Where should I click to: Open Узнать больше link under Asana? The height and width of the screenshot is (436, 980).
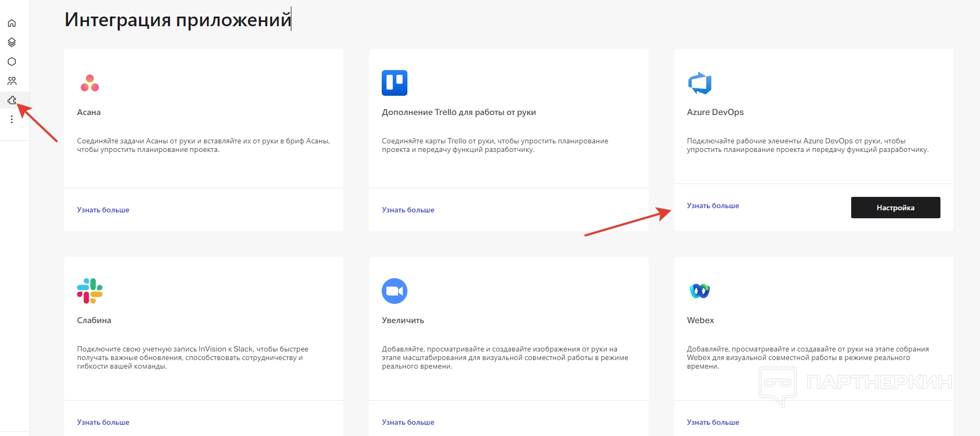click(x=103, y=210)
